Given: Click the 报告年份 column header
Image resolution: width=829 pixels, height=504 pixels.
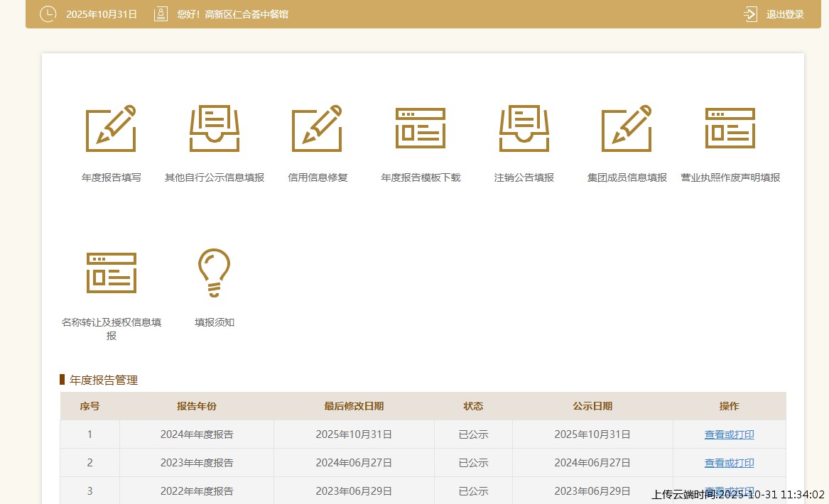Looking at the screenshot, I should [x=197, y=406].
